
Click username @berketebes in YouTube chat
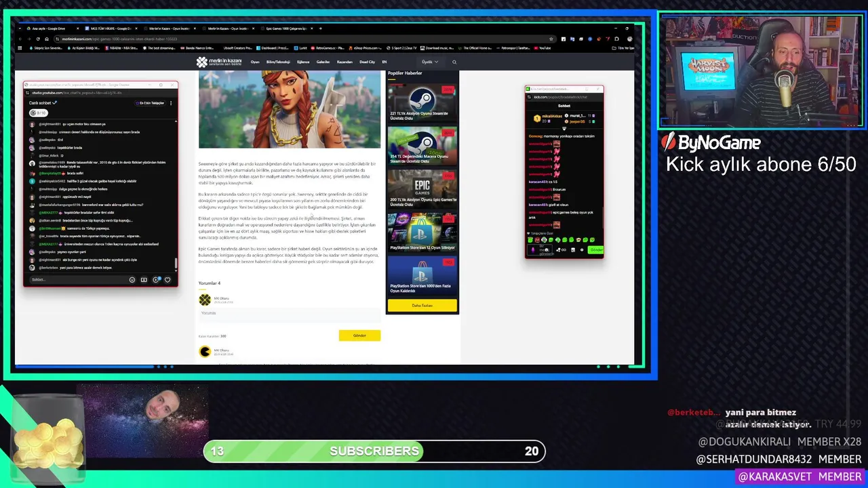47,268
